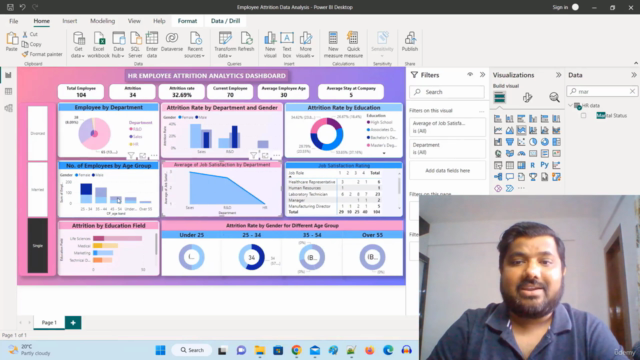
Task: Click the Filters pane search field
Action: point(447,92)
